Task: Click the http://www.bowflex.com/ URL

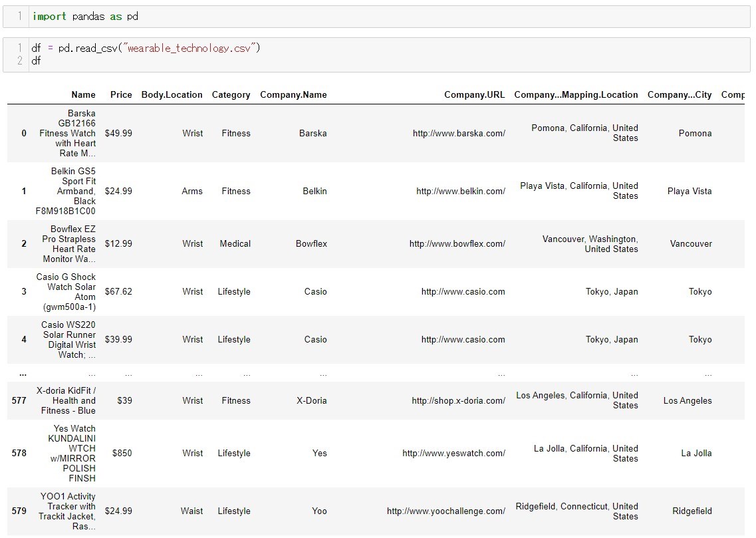Action: tap(457, 244)
